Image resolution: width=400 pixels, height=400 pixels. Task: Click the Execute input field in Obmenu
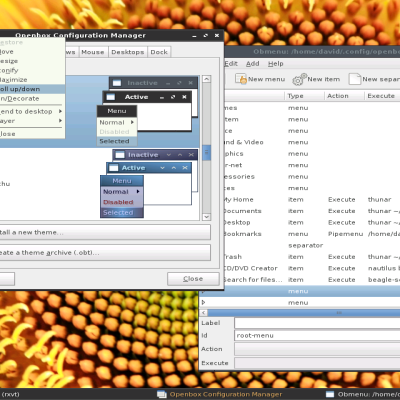pyautogui.click(x=317, y=363)
